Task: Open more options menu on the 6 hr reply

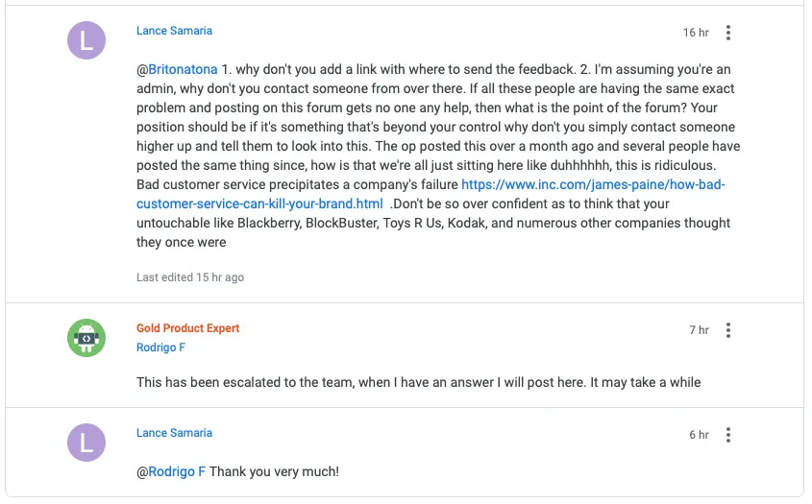Action: click(x=728, y=435)
